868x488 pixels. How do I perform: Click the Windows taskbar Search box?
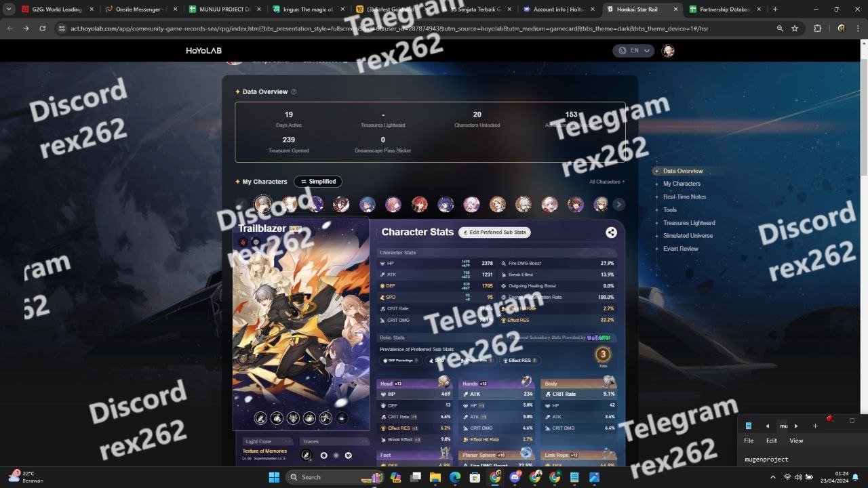click(335, 477)
